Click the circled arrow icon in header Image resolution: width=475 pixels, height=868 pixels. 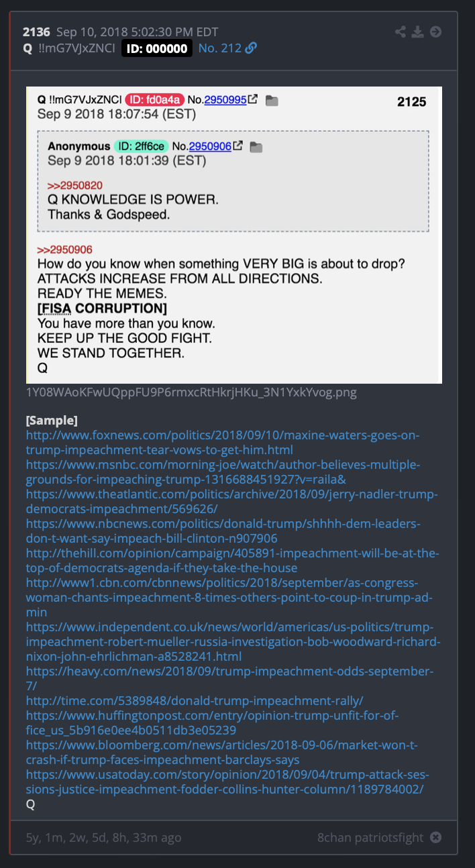pyautogui.click(x=436, y=32)
